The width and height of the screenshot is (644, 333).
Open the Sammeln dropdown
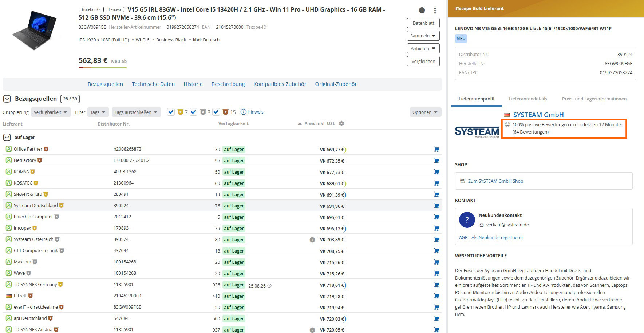click(x=423, y=36)
